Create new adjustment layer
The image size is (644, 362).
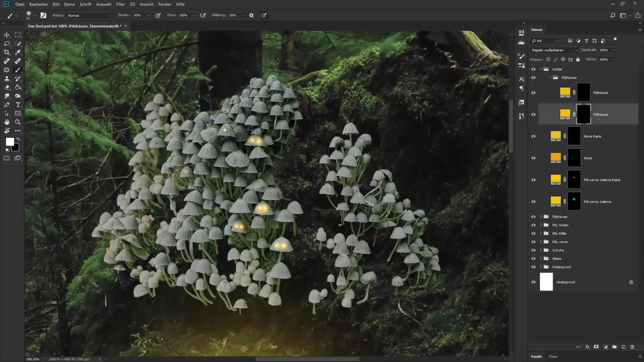tap(605, 347)
